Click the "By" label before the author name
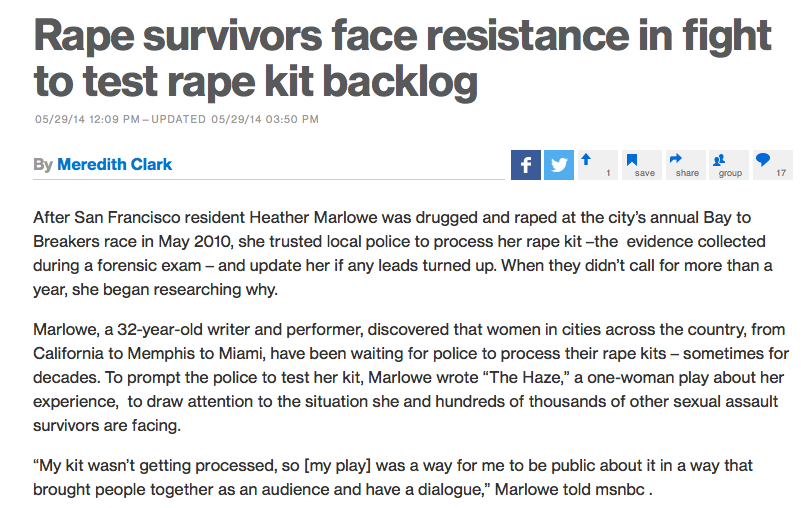Screen dimensions: 804x508 click(43, 164)
